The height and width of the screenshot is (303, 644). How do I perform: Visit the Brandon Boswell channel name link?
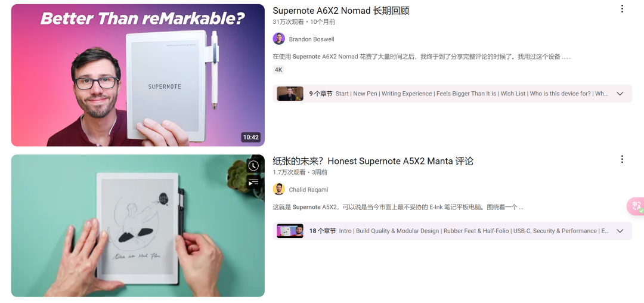pyautogui.click(x=311, y=39)
